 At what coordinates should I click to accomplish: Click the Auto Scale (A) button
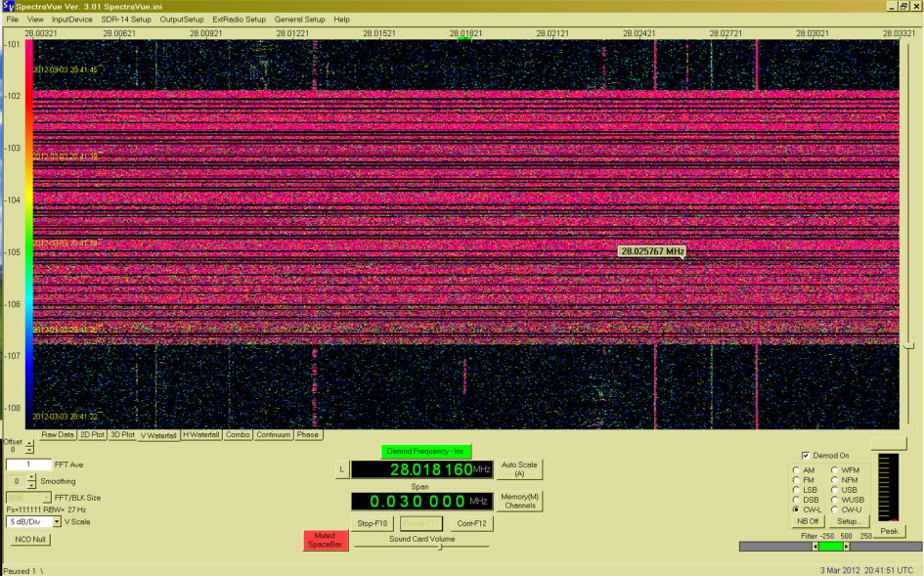click(x=519, y=469)
